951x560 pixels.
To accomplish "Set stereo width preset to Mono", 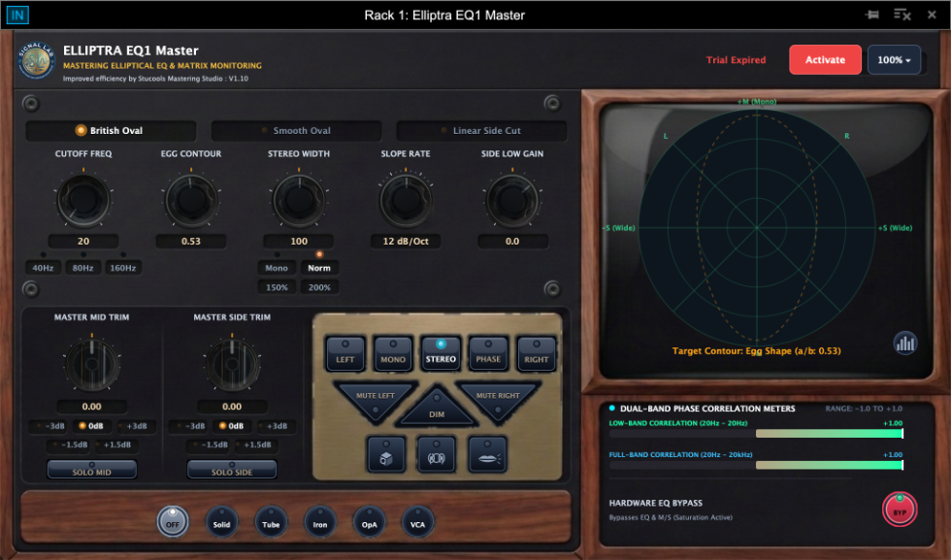I will [277, 268].
